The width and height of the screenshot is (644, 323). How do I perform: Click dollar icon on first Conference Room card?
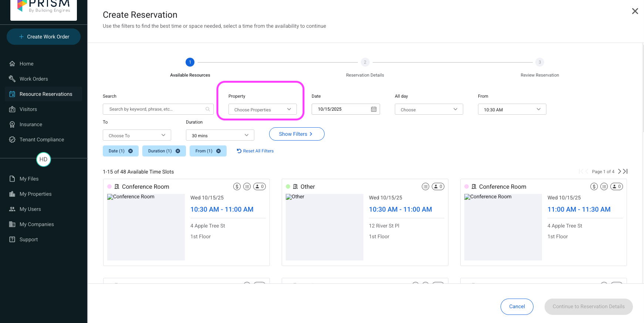tap(237, 186)
